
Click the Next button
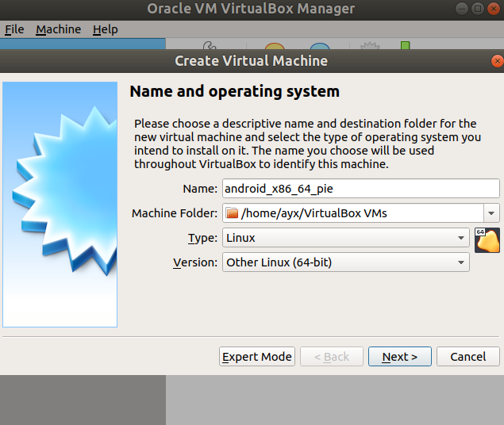pos(399,357)
